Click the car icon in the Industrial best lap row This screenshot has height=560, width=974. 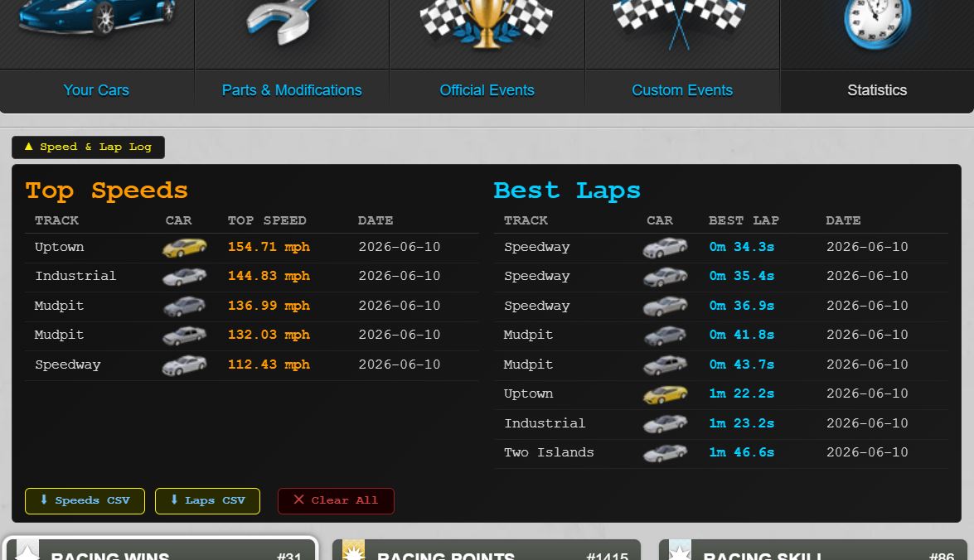pos(666,423)
